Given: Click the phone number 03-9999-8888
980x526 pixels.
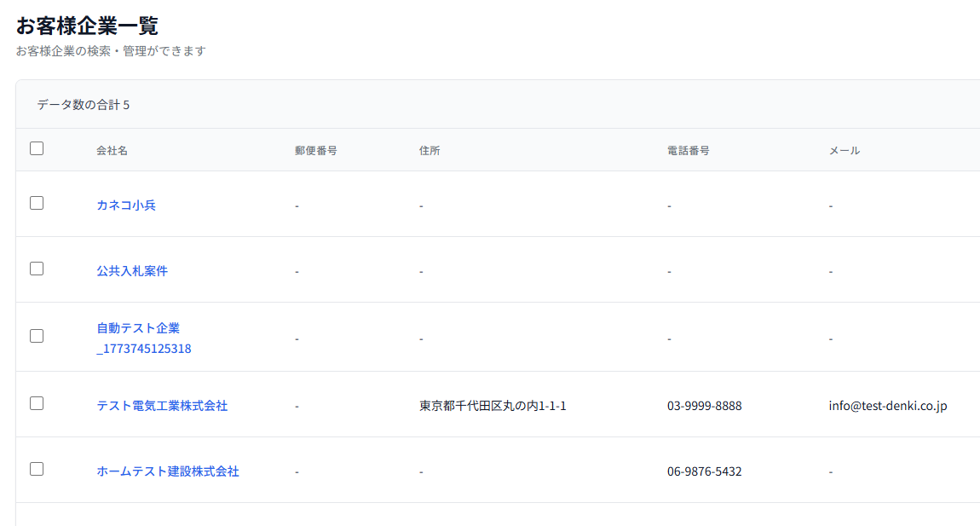Looking at the screenshot, I should click(x=705, y=406).
